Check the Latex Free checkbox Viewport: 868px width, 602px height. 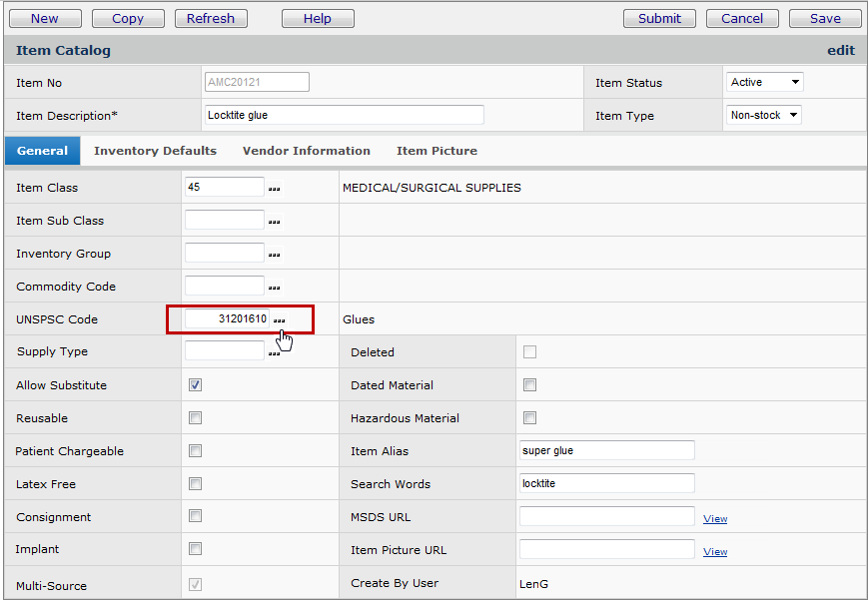click(196, 484)
